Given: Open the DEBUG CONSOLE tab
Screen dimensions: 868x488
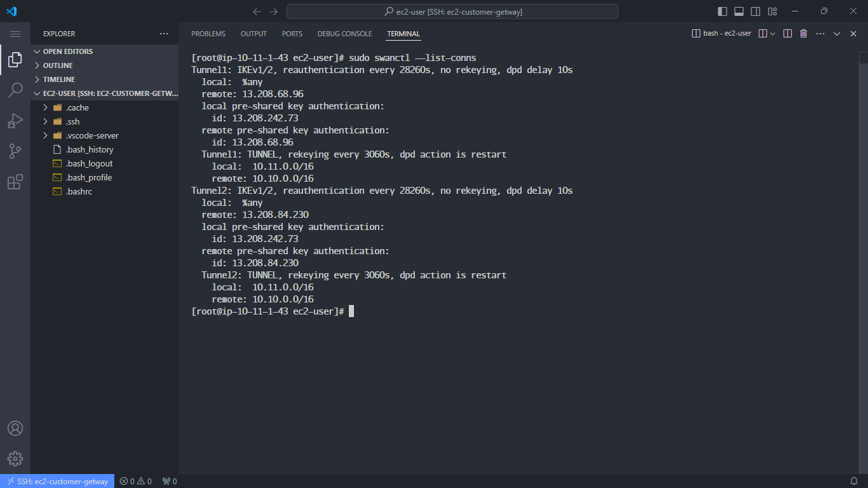Looking at the screenshot, I should click(x=344, y=34).
